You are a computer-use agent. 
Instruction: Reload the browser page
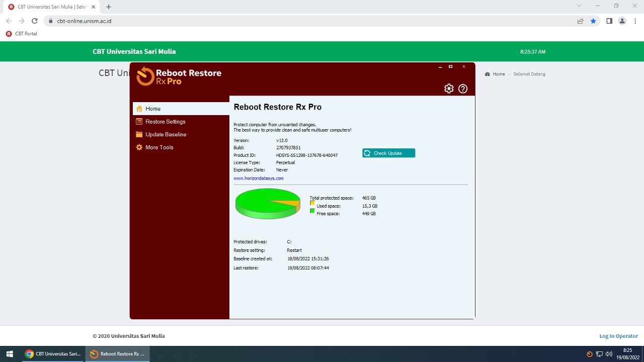(35, 21)
